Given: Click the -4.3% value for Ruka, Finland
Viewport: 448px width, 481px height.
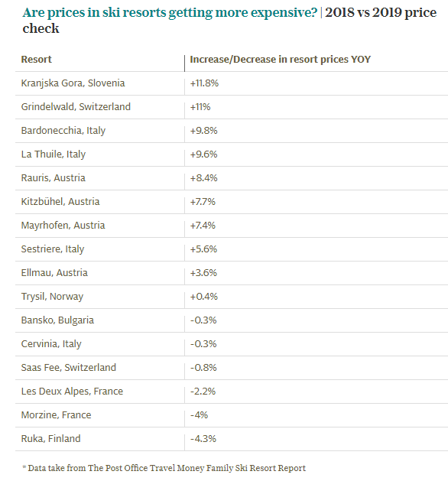Looking at the screenshot, I should click(x=203, y=439).
